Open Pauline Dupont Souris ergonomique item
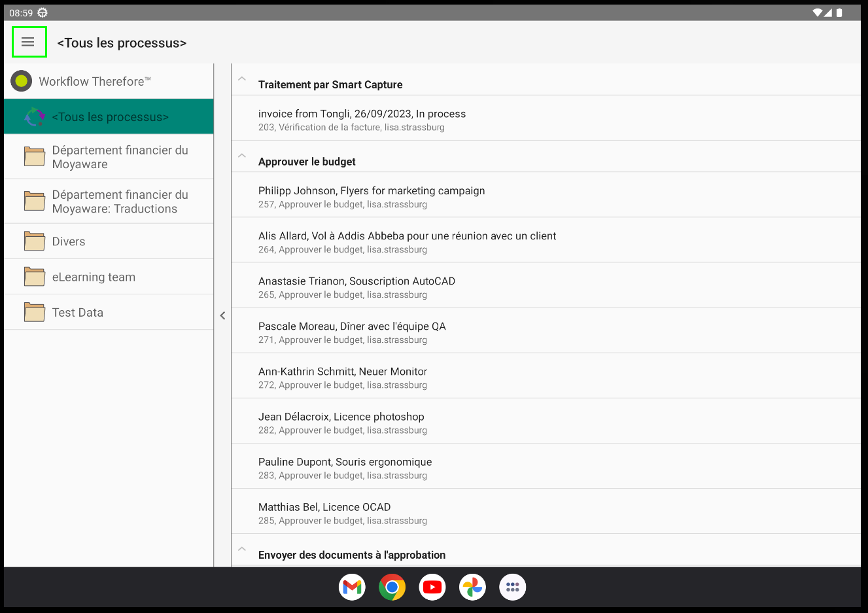Screen dimensions: 868x613 546,467
